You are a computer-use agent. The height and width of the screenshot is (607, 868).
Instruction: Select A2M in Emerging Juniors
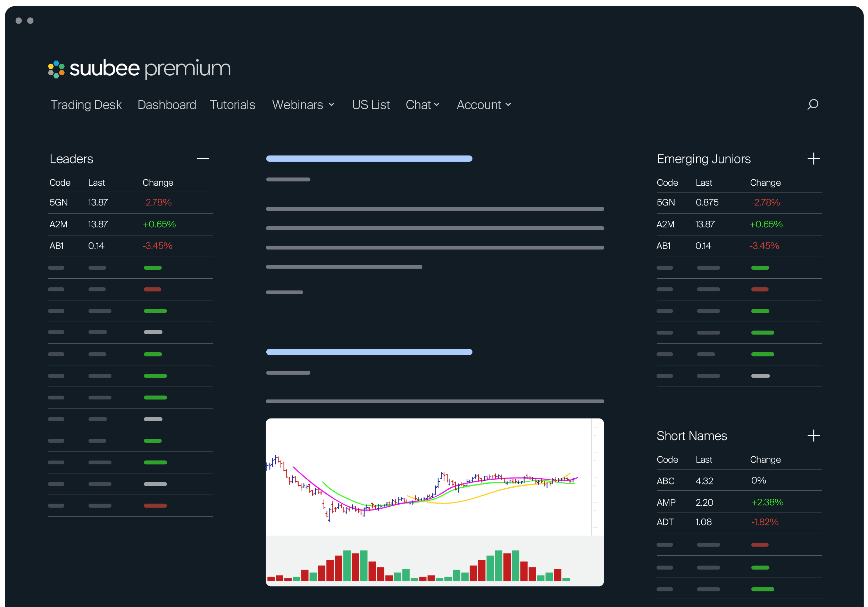click(739, 225)
